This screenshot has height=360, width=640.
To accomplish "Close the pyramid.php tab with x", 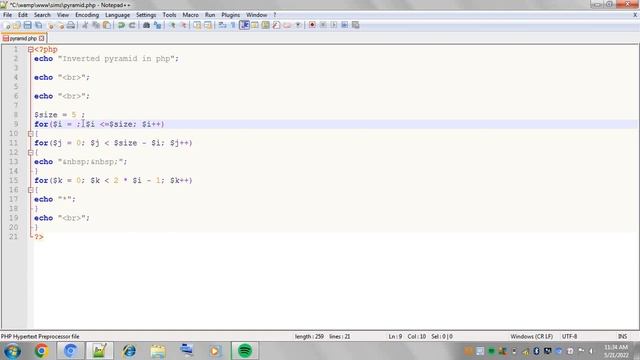I will click(42, 38).
